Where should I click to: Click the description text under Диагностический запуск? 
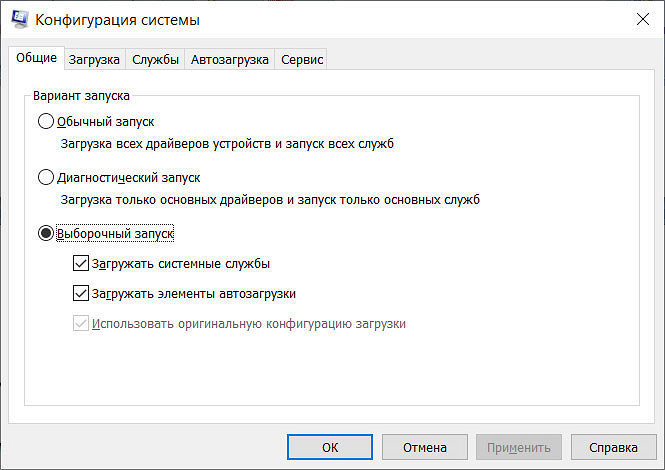[x=270, y=200]
